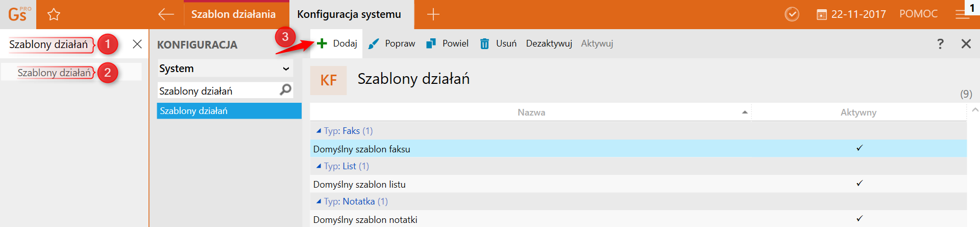
Task: Open the POMOC menu
Action: (918, 14)
